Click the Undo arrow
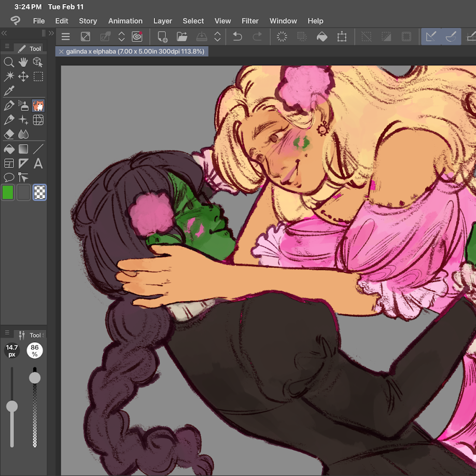The width and height of the screenshot is (476, 476). point(237,37)
